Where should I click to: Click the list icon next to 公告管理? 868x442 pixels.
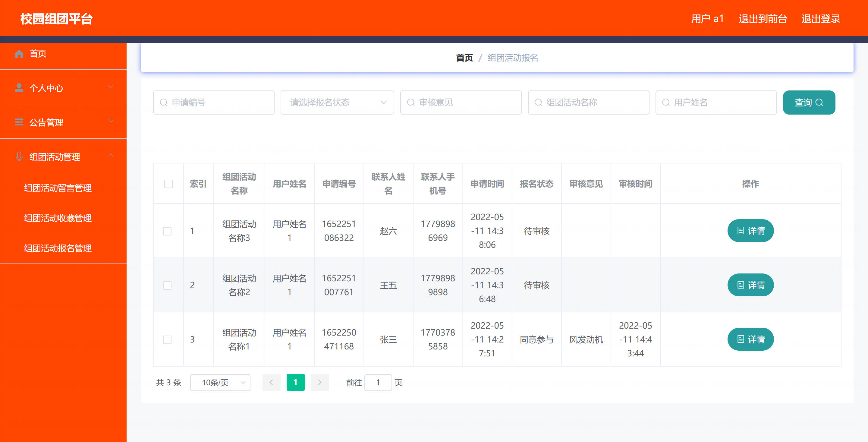pyautogui.click(x=19, y=122)
